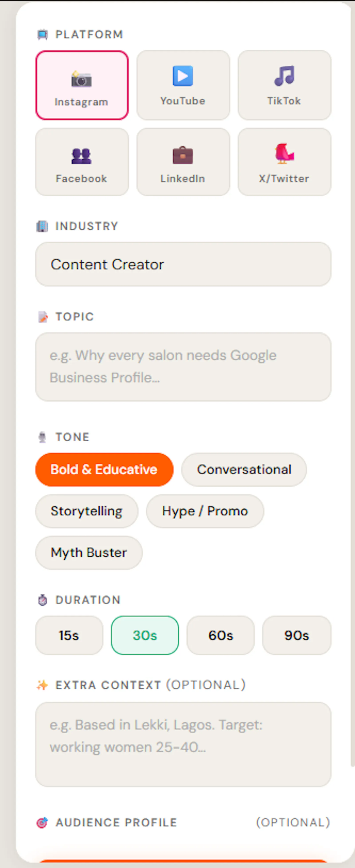Screen dimensions: 355x868
Task: Select the Myth Buster tone
Action: [x=89, y=553]
